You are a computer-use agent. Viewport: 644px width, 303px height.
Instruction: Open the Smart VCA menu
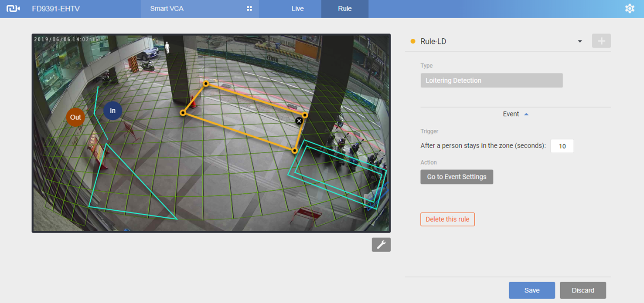(167, 9)
